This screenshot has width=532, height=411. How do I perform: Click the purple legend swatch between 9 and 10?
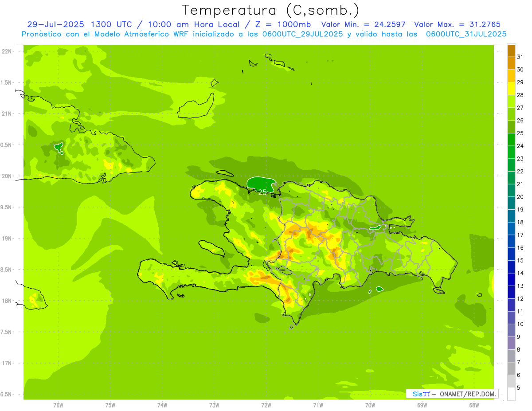click(x=511, y=330)
